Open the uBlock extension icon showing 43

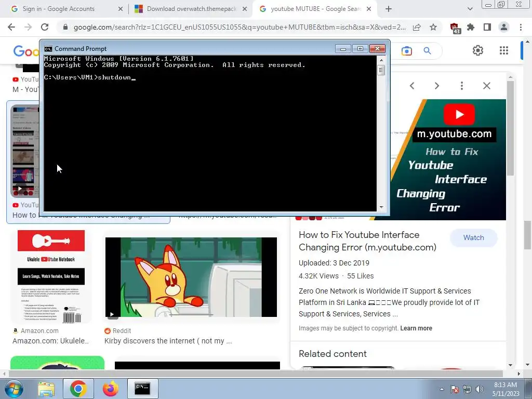click(455, 28)
